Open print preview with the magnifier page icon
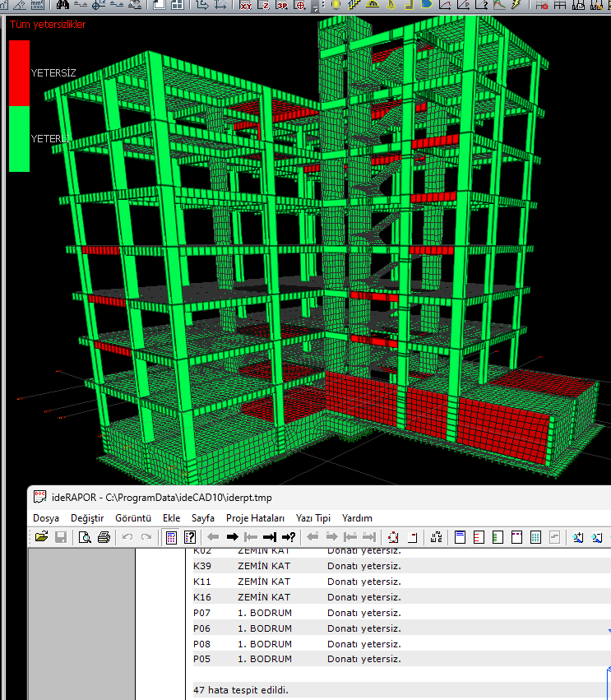 click(85, 537)
